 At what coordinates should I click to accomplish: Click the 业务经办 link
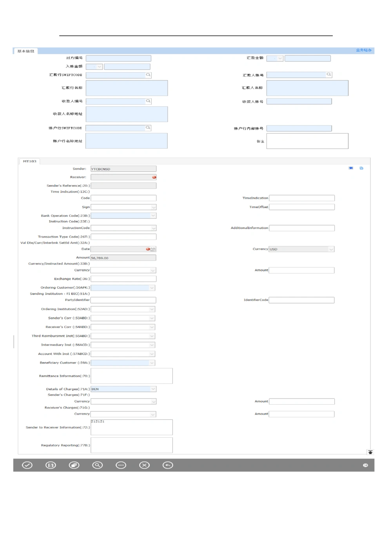pos(363,50)
